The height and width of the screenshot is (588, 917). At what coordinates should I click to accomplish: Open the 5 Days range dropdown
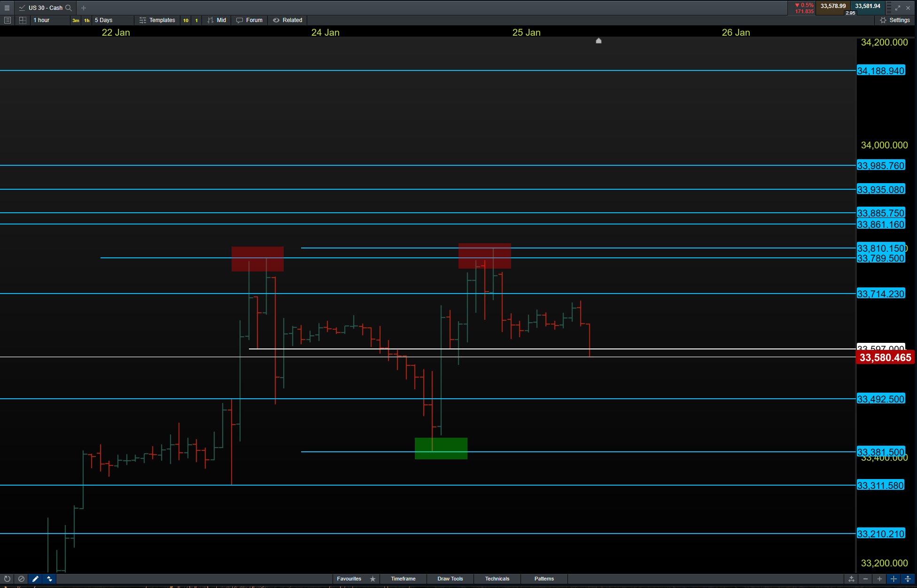click(x=112, y=20)
